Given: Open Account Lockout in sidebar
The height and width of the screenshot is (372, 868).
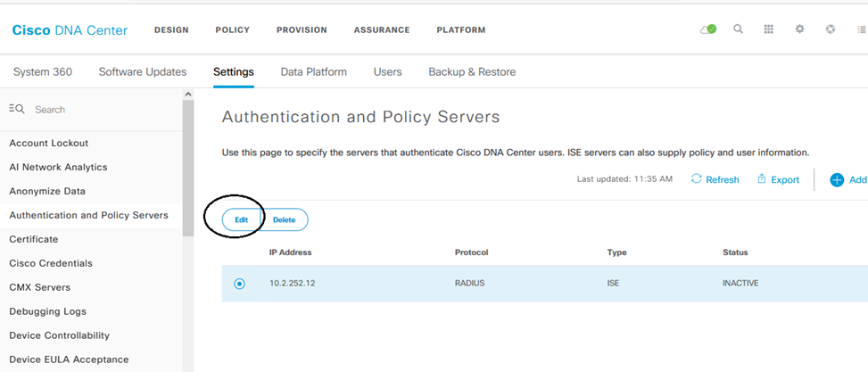Looking at the screenshot, I should point(49,143).
